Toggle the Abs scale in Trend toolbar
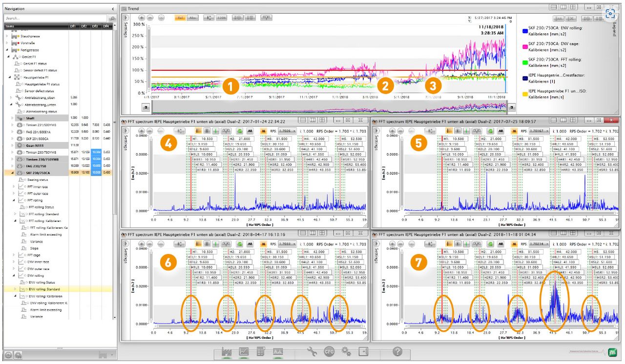The image size is (625, 364). pyautogui.click(x=193, y=18)
